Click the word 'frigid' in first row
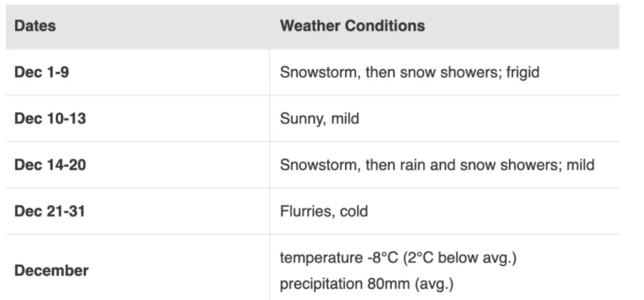This screenshot has height=300, width=644. click(523, 73)
